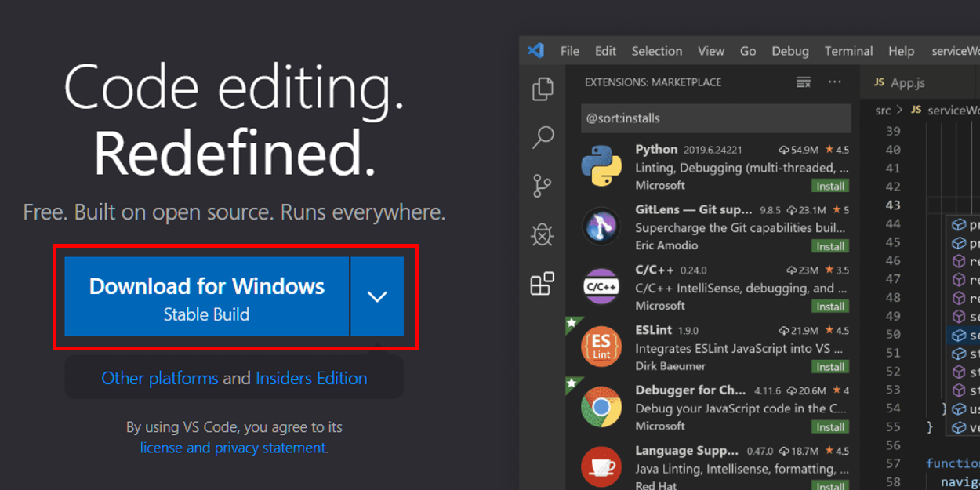This screenshot has width=980, height=490.
Task: Click the @sort:installs search field
Action: pyautogui.click(x=716, y=118)
